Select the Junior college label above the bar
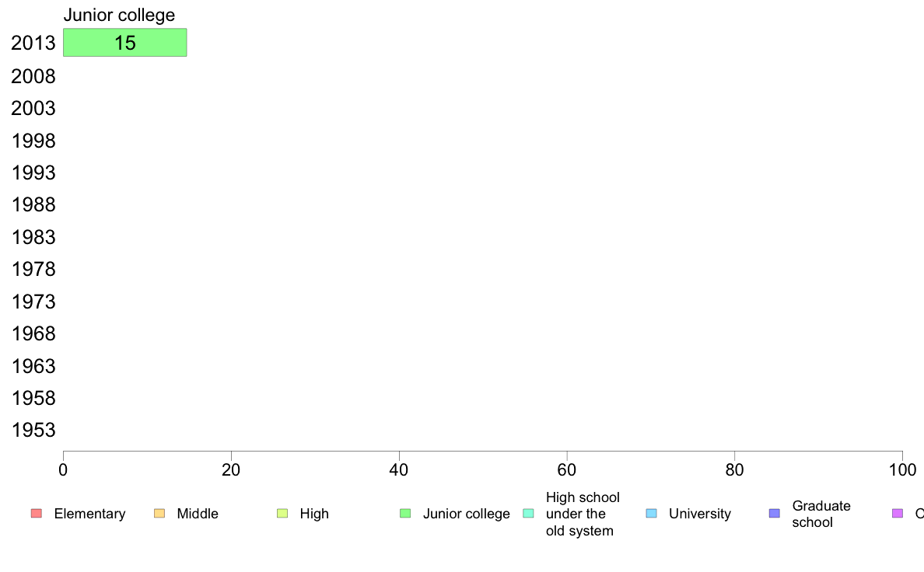The height and width of the screenshot is (572, 924). coord(119,15)
